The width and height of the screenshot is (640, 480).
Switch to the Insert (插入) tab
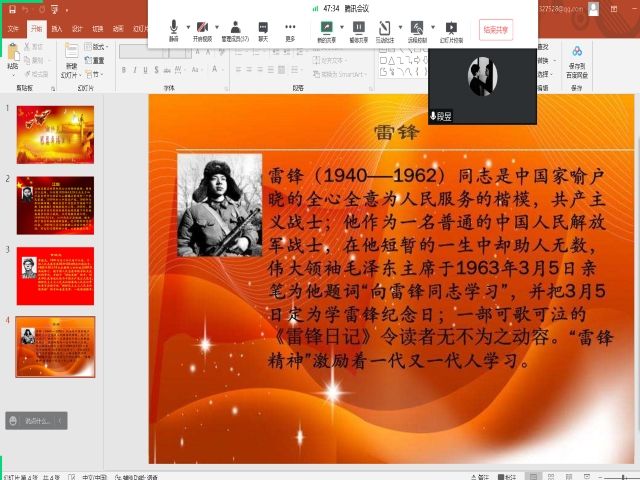57,29
